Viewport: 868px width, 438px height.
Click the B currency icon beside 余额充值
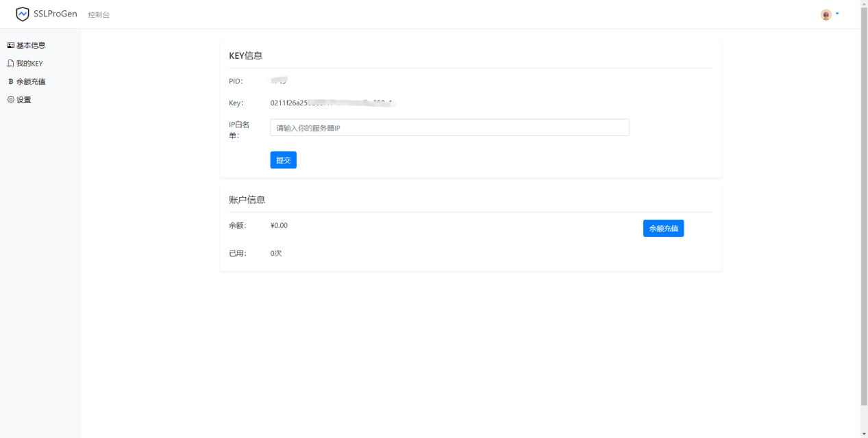click(10, 81)
